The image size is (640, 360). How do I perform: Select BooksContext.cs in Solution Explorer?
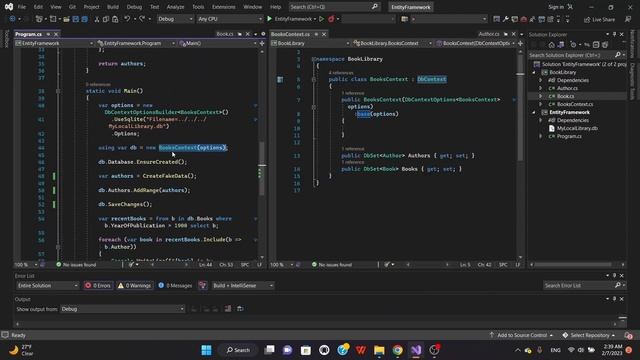click(x=574, y=104)
